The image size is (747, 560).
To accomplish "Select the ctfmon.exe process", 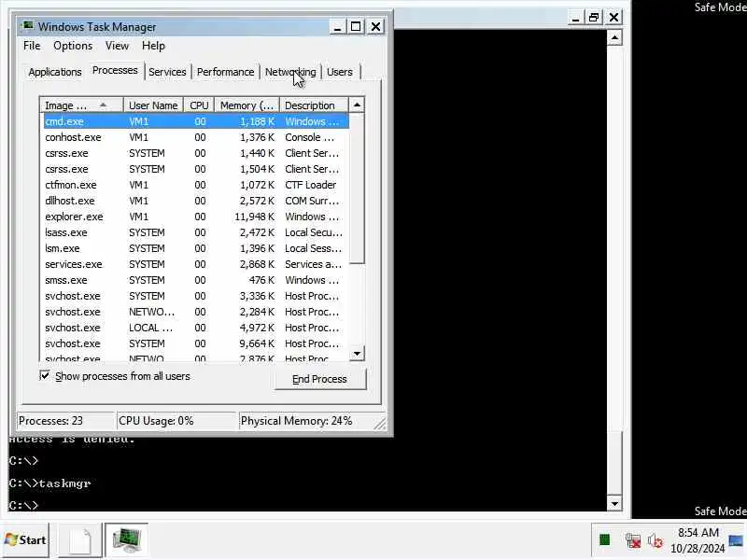I will click(196, 185).
